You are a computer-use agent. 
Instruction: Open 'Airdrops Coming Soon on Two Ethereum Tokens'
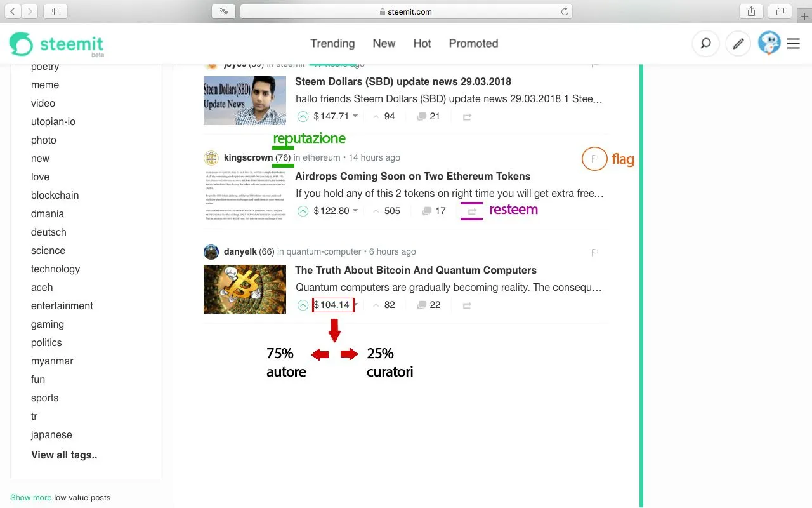412,176
